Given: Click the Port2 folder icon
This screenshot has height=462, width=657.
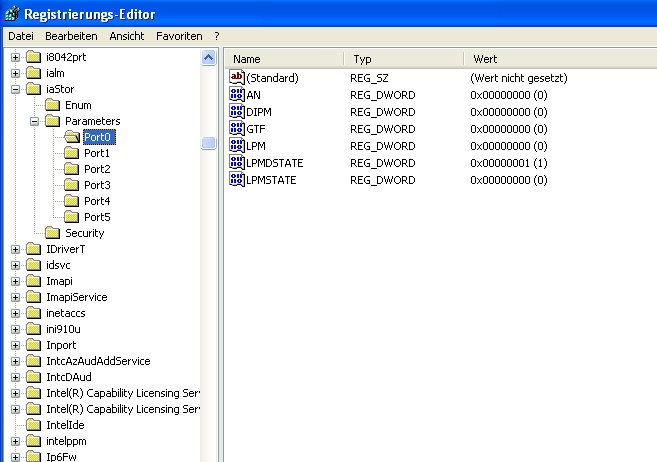Looking at the screenshot, I should [x=71, y=169].
